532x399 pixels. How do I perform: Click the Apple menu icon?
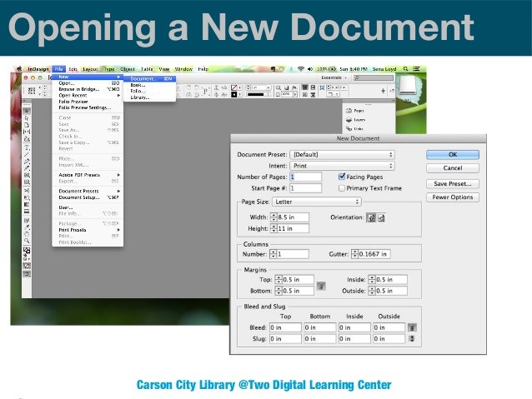[x=19, y=69]
